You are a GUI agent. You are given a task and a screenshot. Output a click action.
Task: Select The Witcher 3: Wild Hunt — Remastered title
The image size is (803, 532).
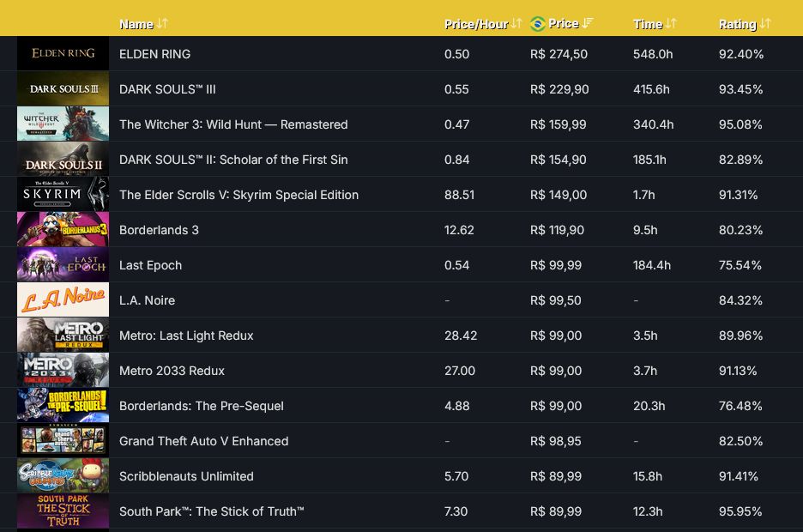pos(233,124)
